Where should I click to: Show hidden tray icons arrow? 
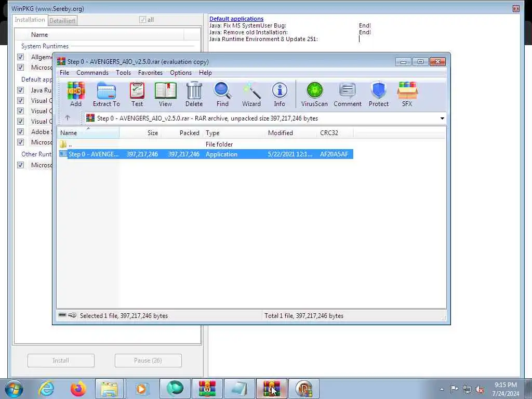442,390
